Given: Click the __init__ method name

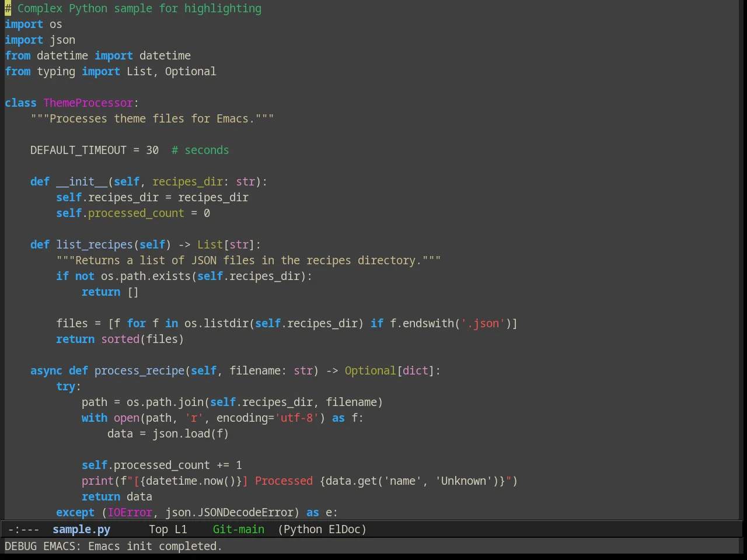Looking at the screenshot, I should 82,181.
